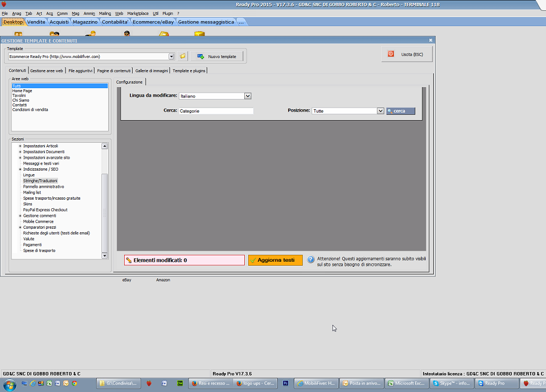
Task: Select Pannello amministrativo section
Action: 43,187
